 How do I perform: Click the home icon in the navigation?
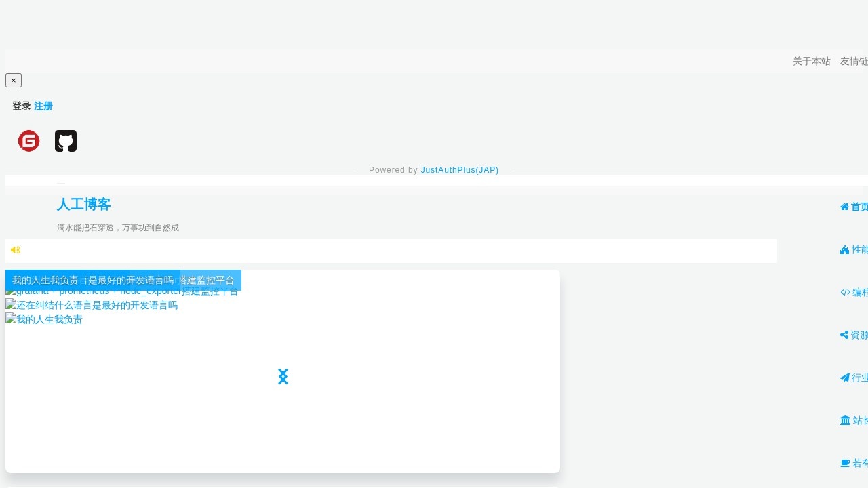coord(844,207)
